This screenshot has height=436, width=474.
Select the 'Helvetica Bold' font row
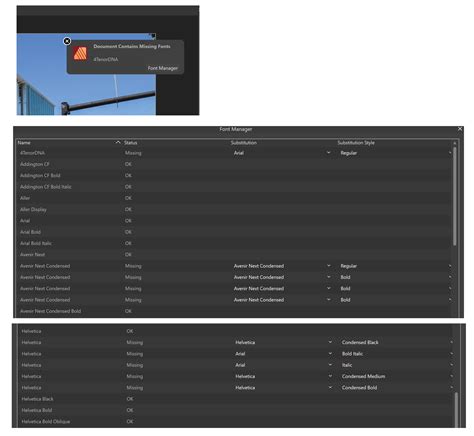(235, 410)
